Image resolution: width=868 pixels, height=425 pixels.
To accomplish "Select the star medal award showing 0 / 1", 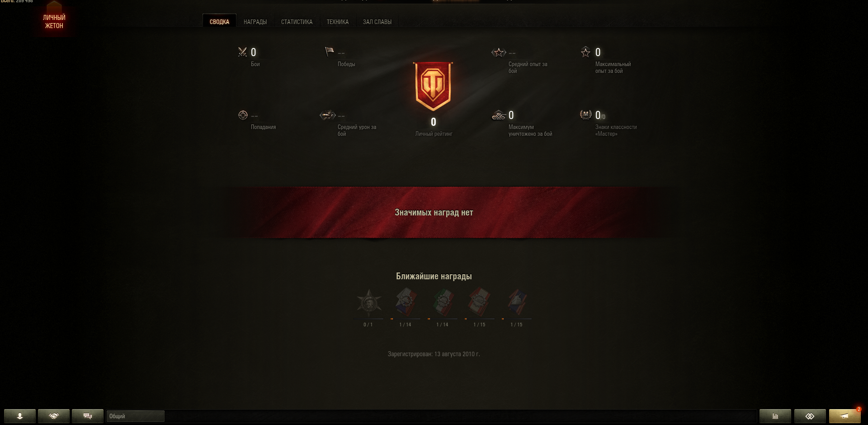I will point(369,303).
